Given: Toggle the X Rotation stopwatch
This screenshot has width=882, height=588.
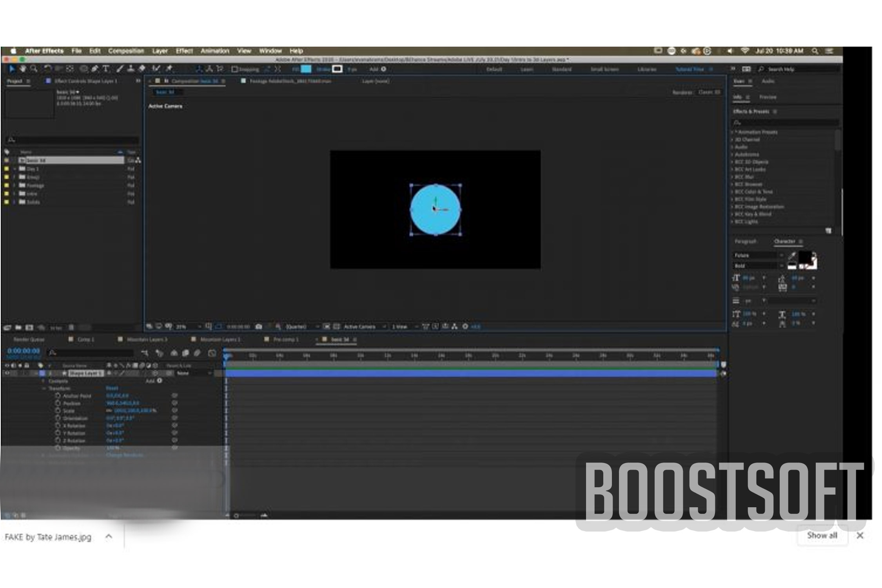Looking at the screenshot, I should pyautogui.click(x=58, y=425).
